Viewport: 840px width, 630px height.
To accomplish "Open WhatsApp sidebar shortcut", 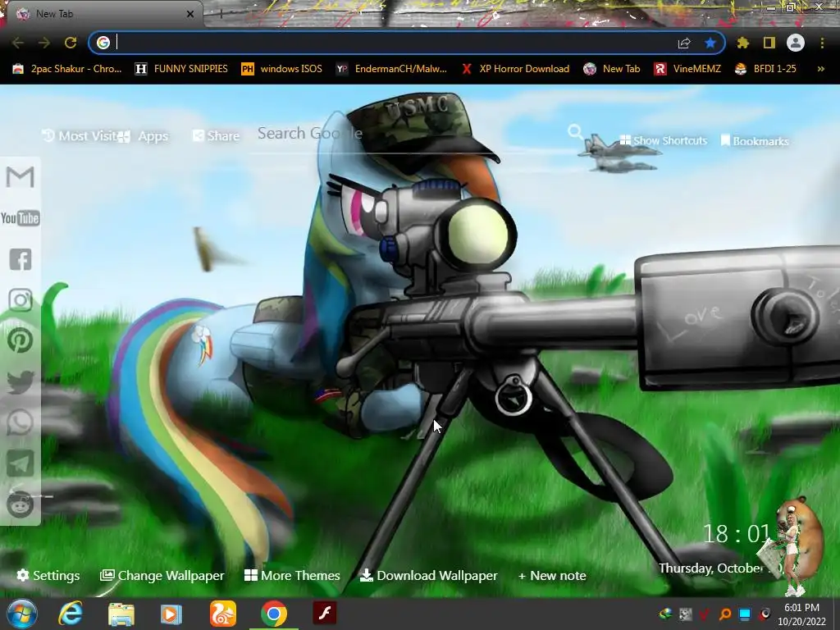I will (x=21, y=422).
